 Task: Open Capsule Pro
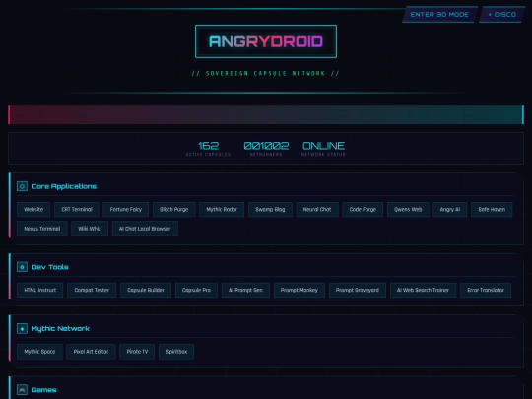click(x=196, y=290)
